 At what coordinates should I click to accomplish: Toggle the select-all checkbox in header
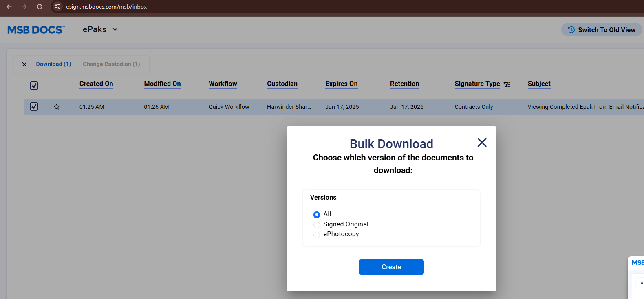click(x=34, y=86)
